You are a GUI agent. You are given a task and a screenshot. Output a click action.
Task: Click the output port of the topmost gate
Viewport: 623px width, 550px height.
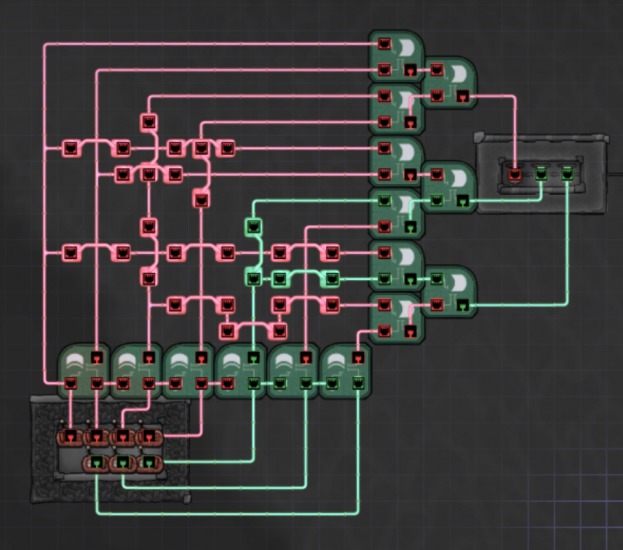click(410, 70)
